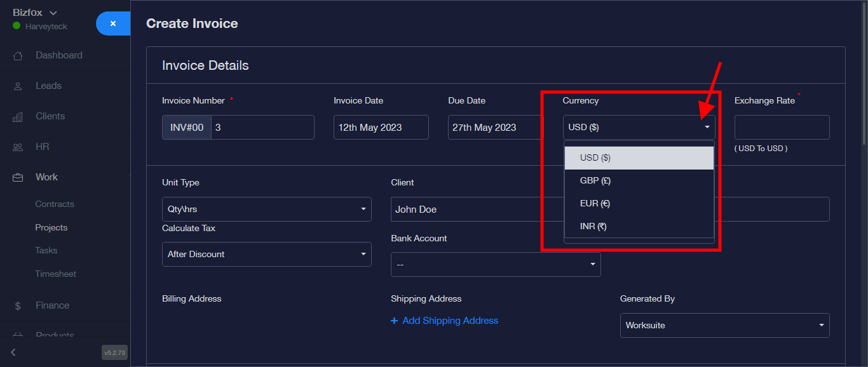Click the Leads person icon
This screenshot has height=367, width=868.
click(x=18, y=86)
